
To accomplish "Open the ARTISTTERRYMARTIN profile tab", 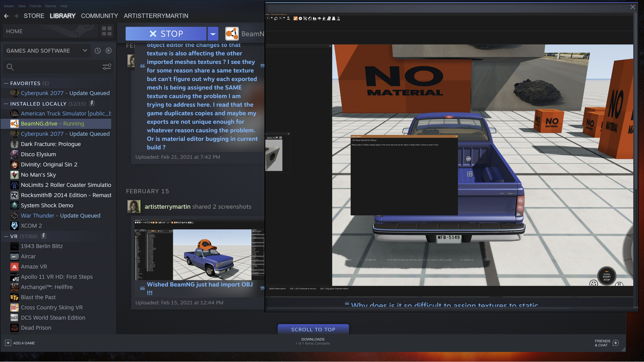I will pos(156,16).
